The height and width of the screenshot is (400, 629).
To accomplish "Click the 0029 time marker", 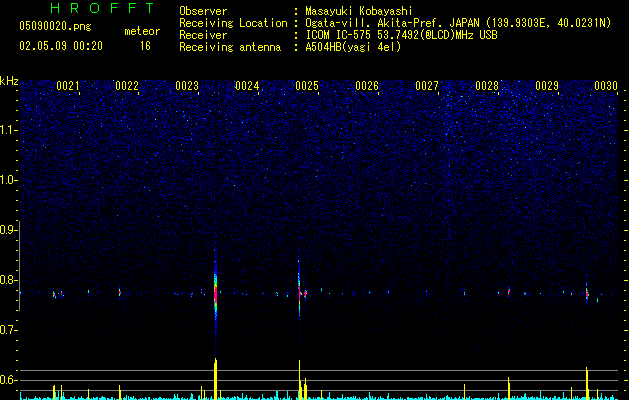I will click(x=547, y=86).
